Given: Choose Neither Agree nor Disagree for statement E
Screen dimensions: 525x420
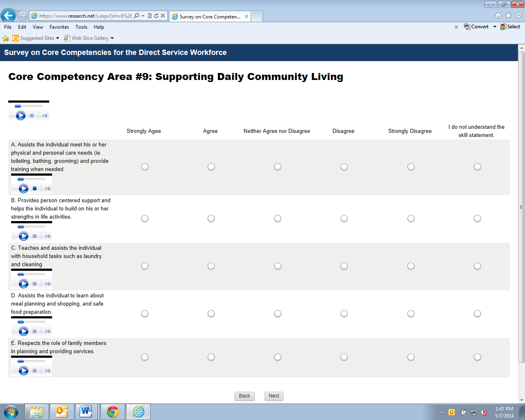Looking at the screenshot, I should pyautogui.click(x=278, y=357).
